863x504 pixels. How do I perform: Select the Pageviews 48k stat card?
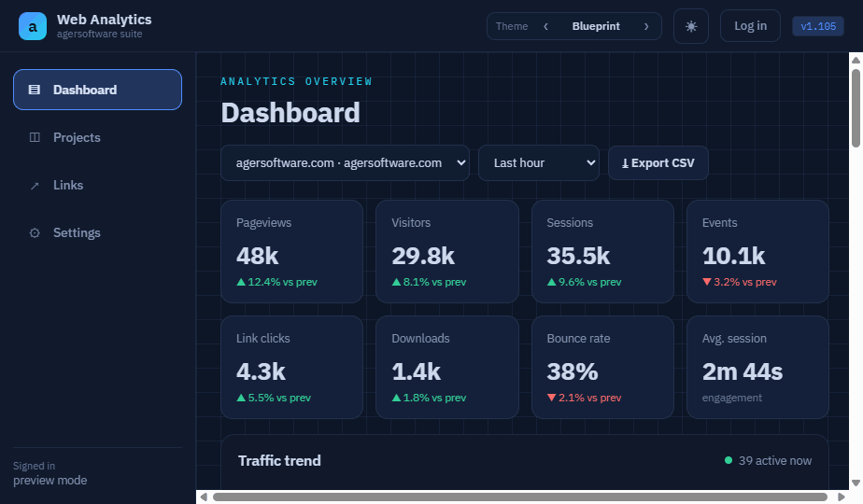(x=291, y=251)
